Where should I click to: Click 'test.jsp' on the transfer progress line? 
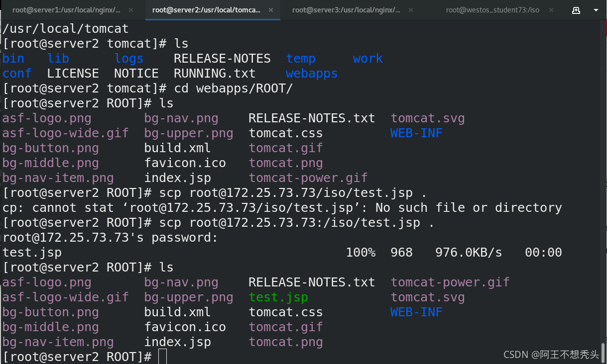coord(32,253)
